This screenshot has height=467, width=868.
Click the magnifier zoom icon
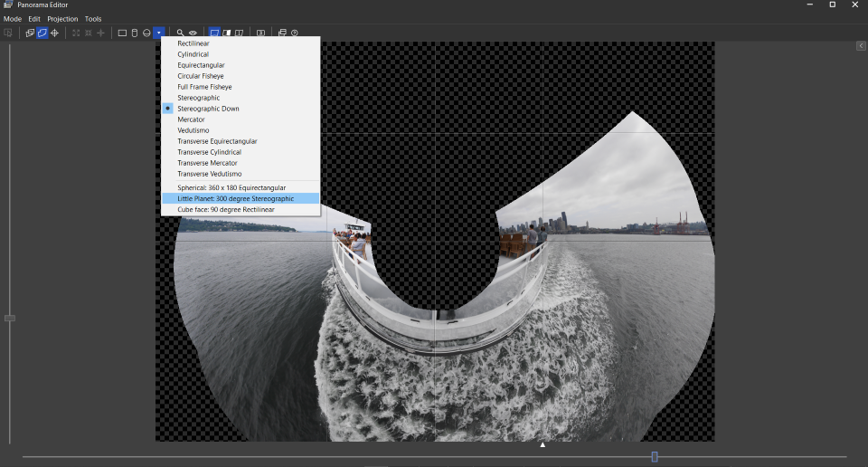[x=180, y=33]
